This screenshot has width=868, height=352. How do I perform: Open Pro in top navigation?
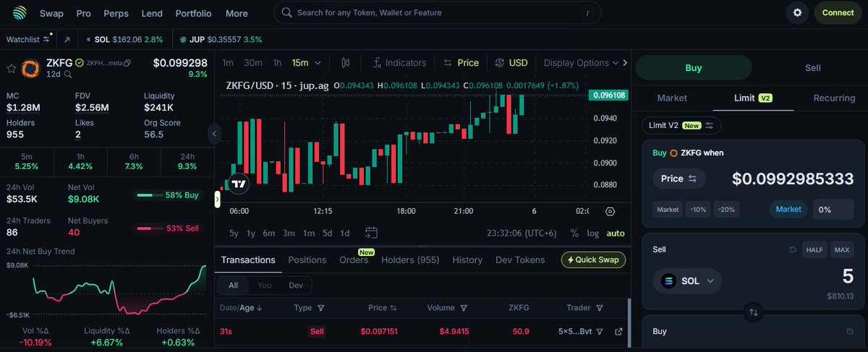click(84, 13)
